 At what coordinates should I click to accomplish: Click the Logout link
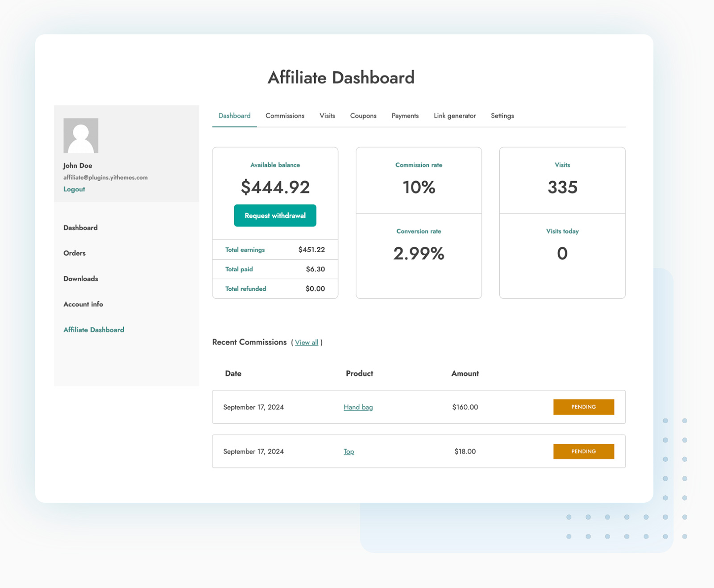(x=74, y=189)
